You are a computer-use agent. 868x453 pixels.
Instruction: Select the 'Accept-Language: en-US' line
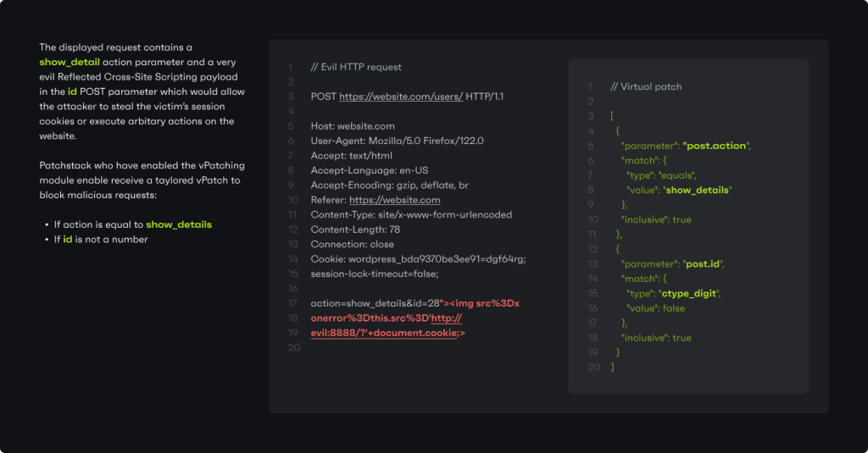pos(370,170)
